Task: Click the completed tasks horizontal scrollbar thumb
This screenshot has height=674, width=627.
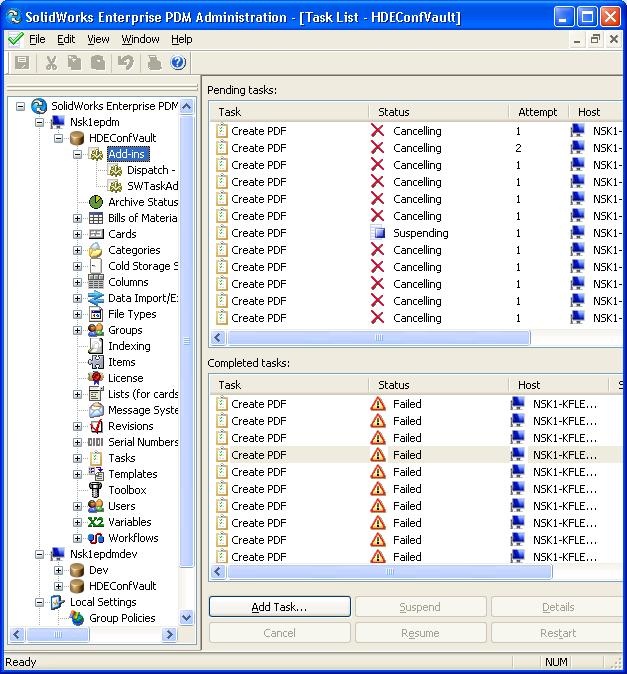Action: coord(389,571)
